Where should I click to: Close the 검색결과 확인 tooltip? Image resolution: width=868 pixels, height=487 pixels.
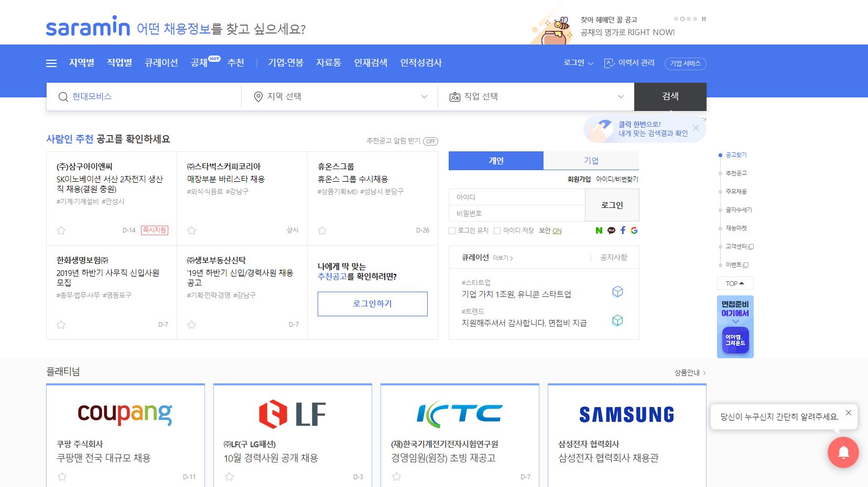point(696,128)
